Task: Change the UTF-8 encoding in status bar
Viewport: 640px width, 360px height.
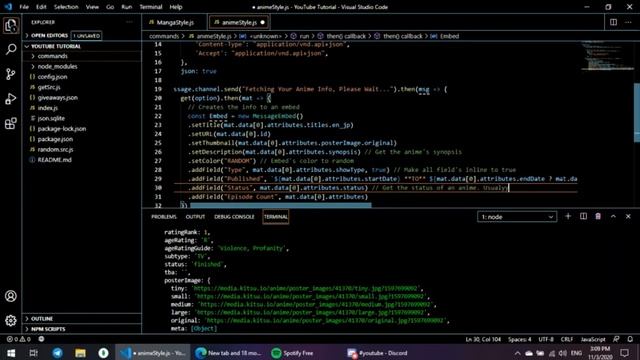Action: [546, 339]
